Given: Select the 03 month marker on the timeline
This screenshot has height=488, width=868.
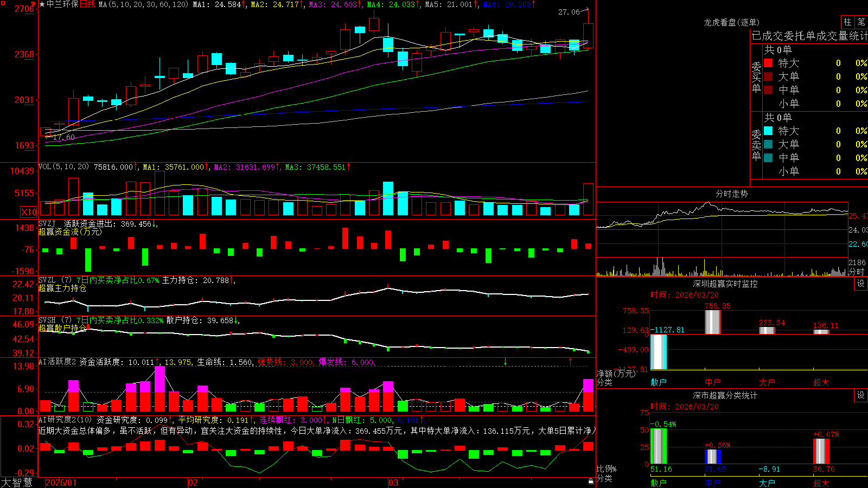Looking at the screenshot, I should (393, 483).
